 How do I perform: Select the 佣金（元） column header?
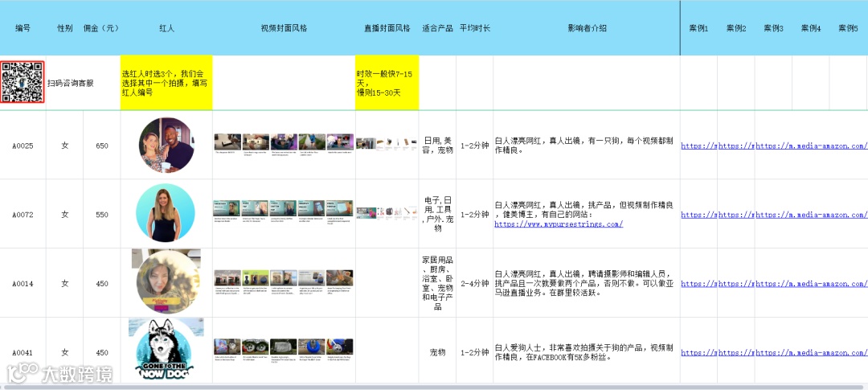tap(100, 28)
